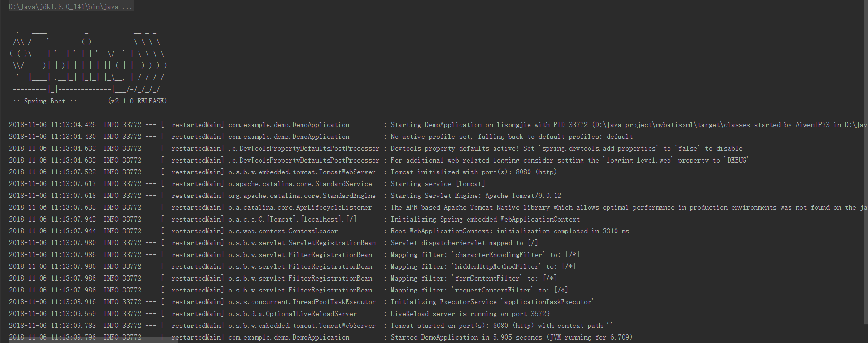
Task: Click 'Initializing ExecutorService' log message
Action: click(492, 302)
